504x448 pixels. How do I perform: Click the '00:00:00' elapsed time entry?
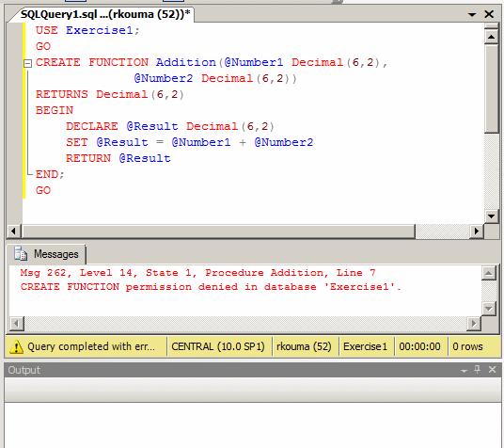(419, 346)
